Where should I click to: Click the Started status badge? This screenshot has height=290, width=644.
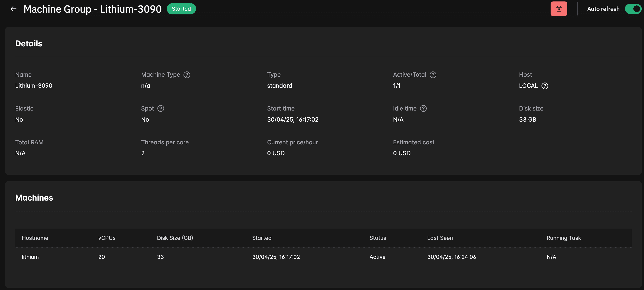181,9
